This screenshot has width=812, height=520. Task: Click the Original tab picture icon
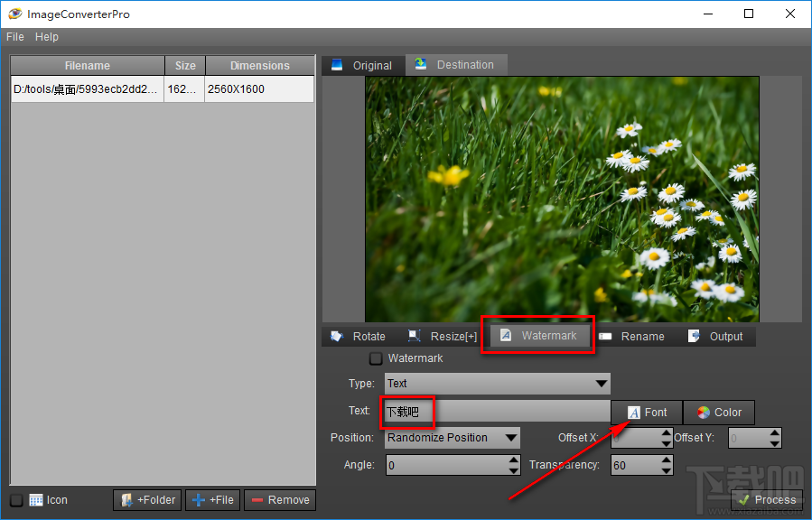click(x=337, y=65)
